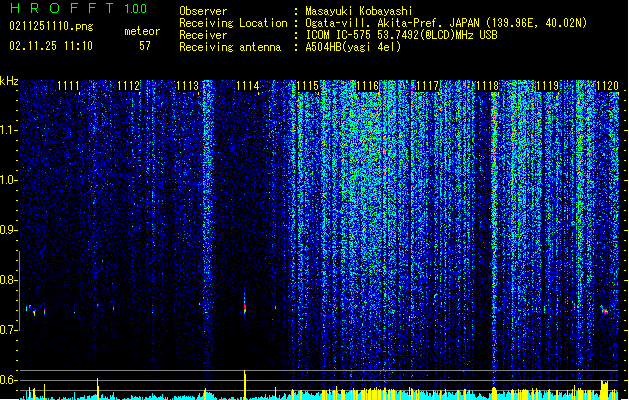This screenshot has height=400, width=629.
Task: Click the HROFFT title text
Action: 62,8
